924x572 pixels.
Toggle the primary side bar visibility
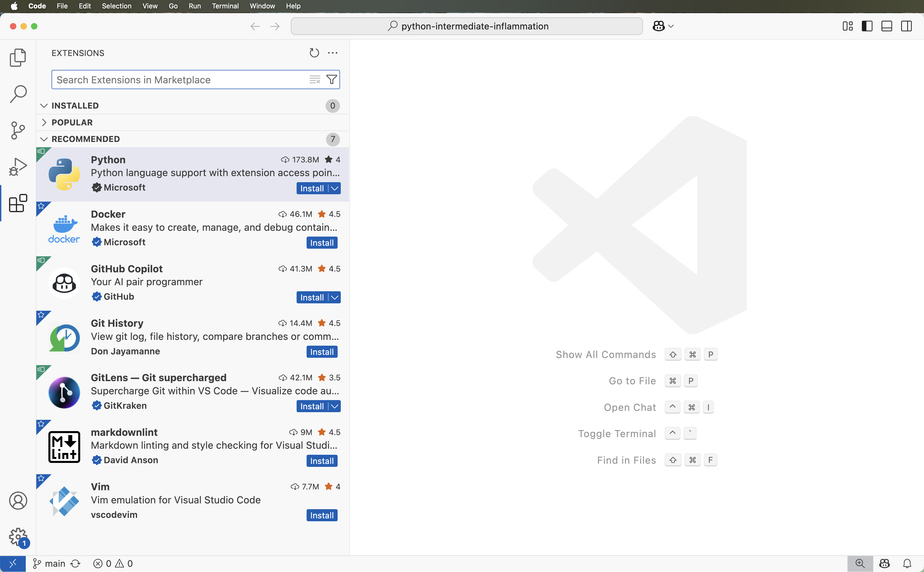pyautogui.click(x=867, y=26)
